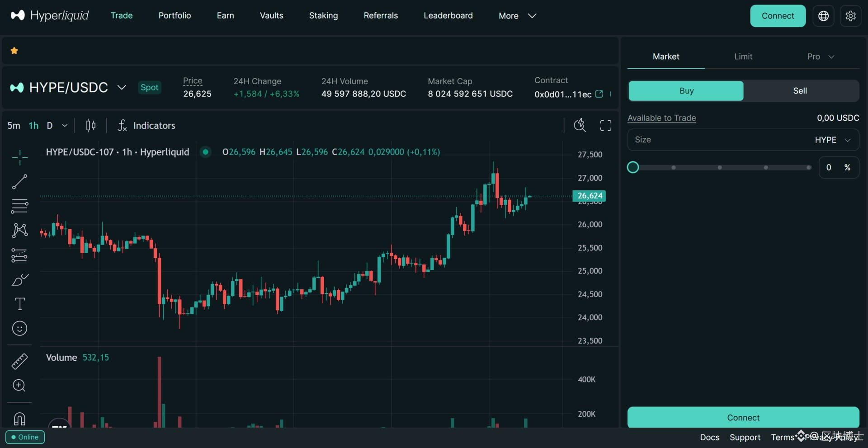
Task: Expand more time intervals chevron
Action: (65, 126)
